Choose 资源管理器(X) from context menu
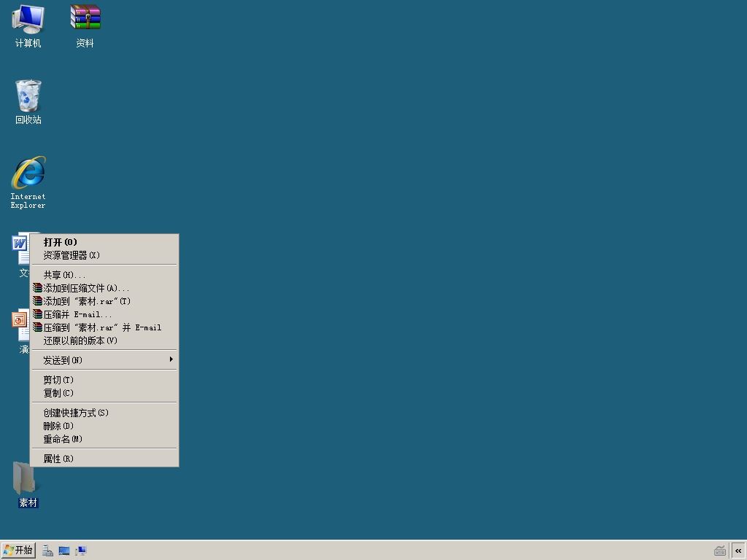The width and height of the screenshot is (747, 560). click(104, 255)
